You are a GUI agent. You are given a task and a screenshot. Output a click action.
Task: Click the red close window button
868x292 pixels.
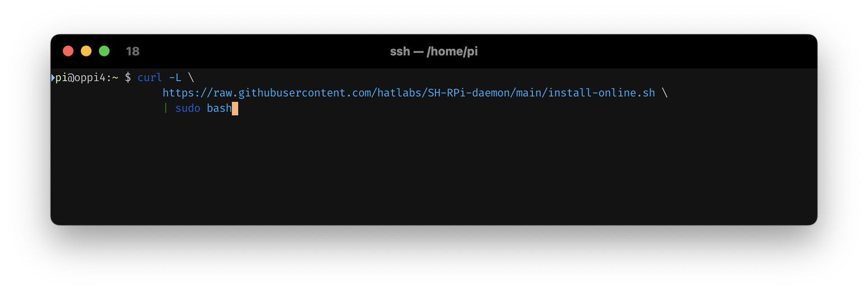(68, 51)
